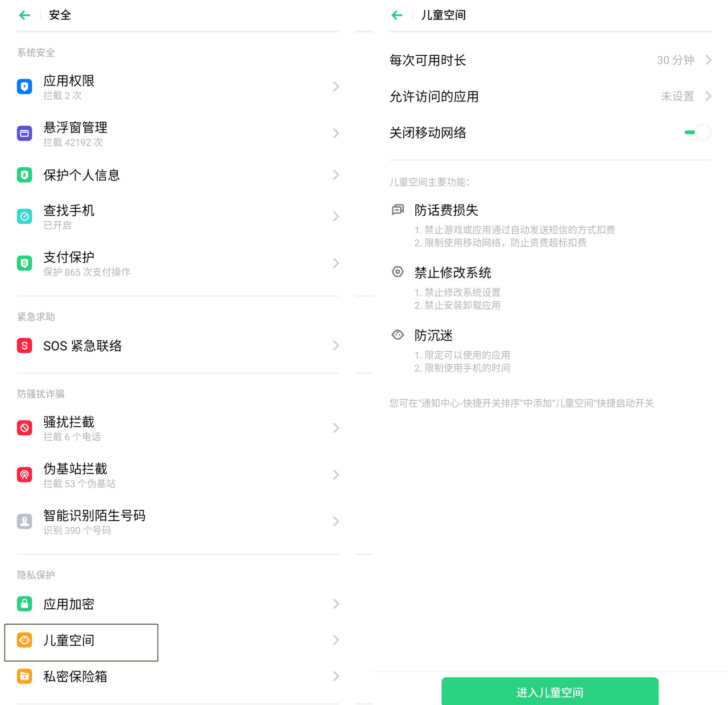
Task: Click the SOS 紧急联络 red icon
Action: coord(24,345)
